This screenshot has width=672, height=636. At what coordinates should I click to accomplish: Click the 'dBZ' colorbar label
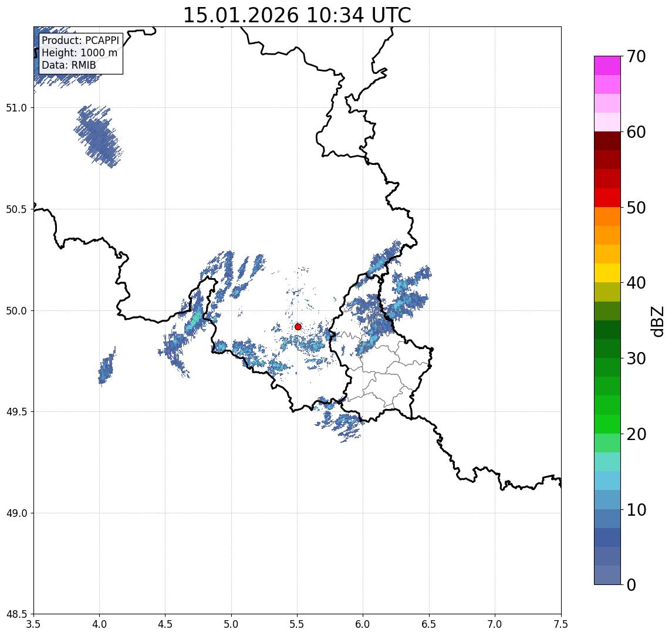tap(657, 322)
